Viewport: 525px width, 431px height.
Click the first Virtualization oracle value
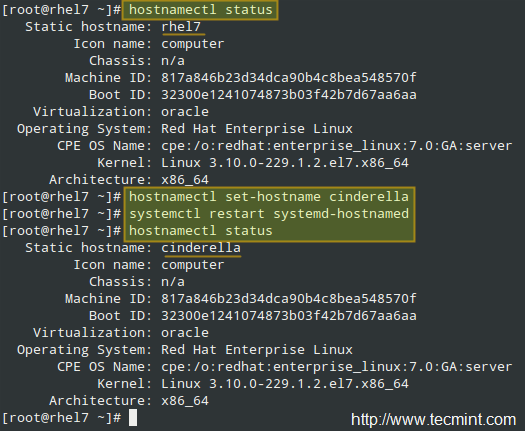(x=185, y=112)
